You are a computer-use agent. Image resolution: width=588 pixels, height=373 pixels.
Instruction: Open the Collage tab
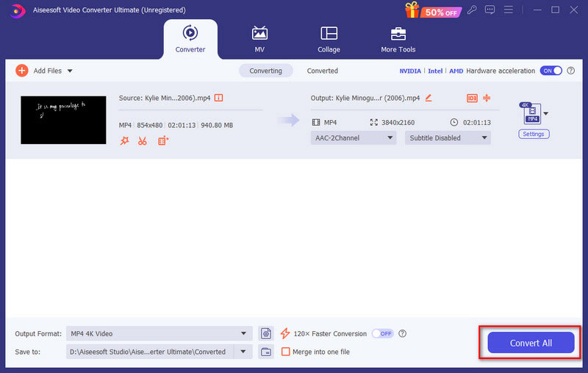pos(329,39)
